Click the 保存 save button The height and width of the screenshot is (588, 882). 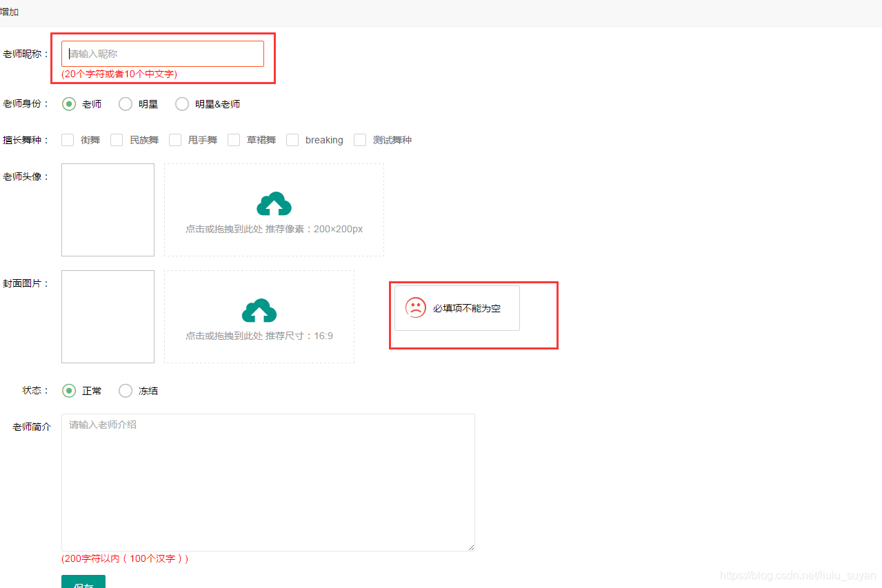pos(83,583)
